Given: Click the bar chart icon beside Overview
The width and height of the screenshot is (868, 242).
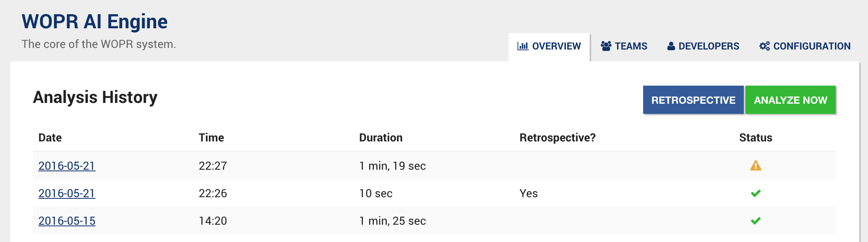Looking at the screenshot, I should (x=523, y=46).
